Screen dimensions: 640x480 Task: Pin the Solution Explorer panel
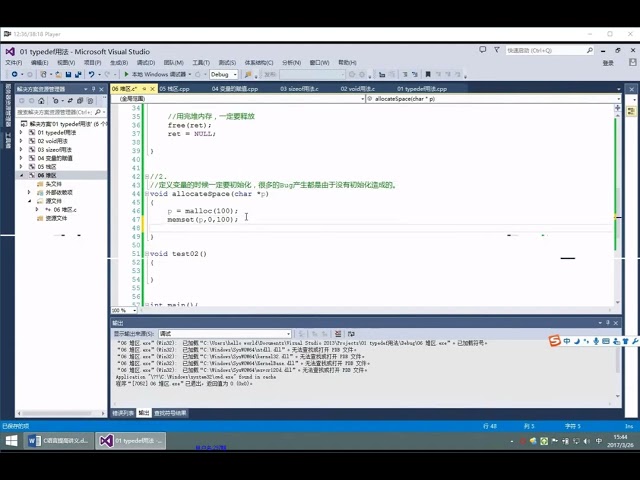point(93,89)
